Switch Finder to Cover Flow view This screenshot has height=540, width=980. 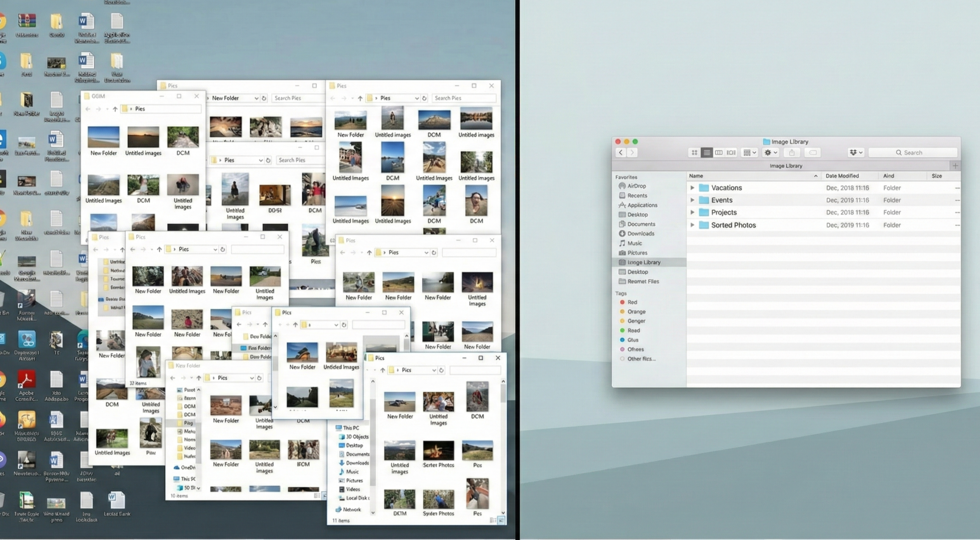pos(731,152)
